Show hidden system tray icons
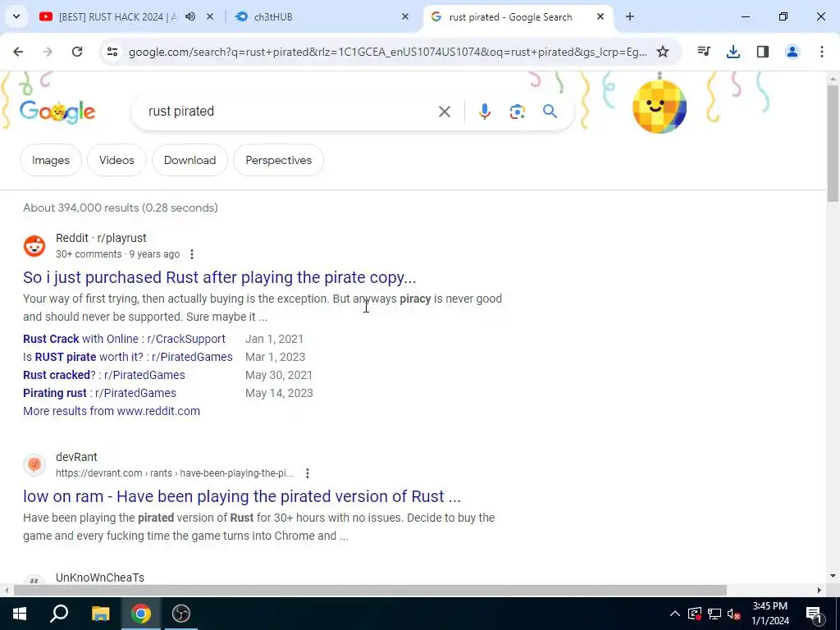Image resolution: width=840 pixels, height=630 pixels. 675,614
